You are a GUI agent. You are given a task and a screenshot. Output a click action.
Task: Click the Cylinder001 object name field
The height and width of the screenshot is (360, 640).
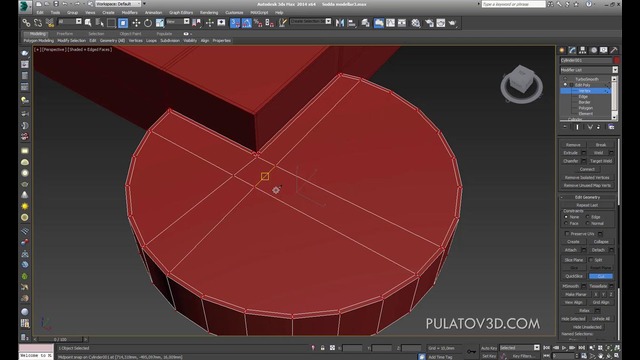pyautogui.click(x=586, y=60)
